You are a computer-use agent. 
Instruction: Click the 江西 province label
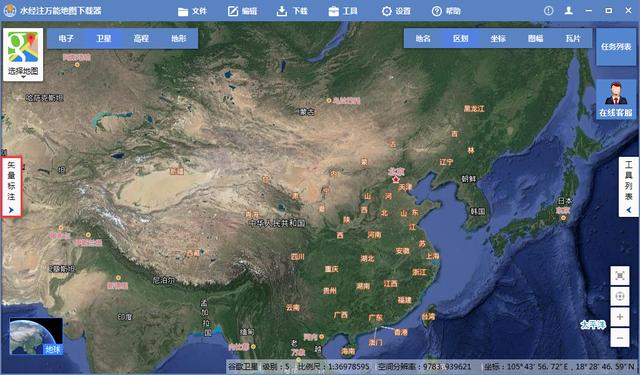coord(390,284)
